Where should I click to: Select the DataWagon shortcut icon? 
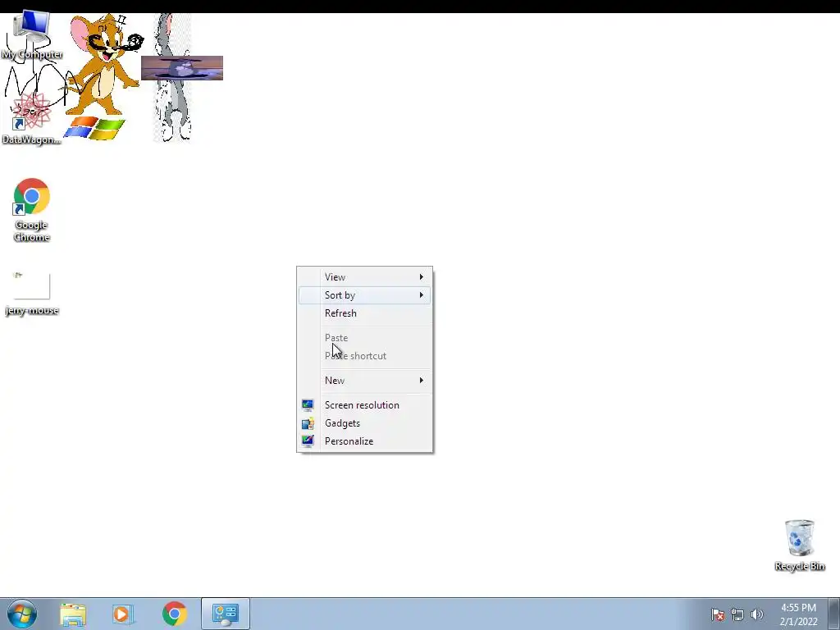(32, 121)
